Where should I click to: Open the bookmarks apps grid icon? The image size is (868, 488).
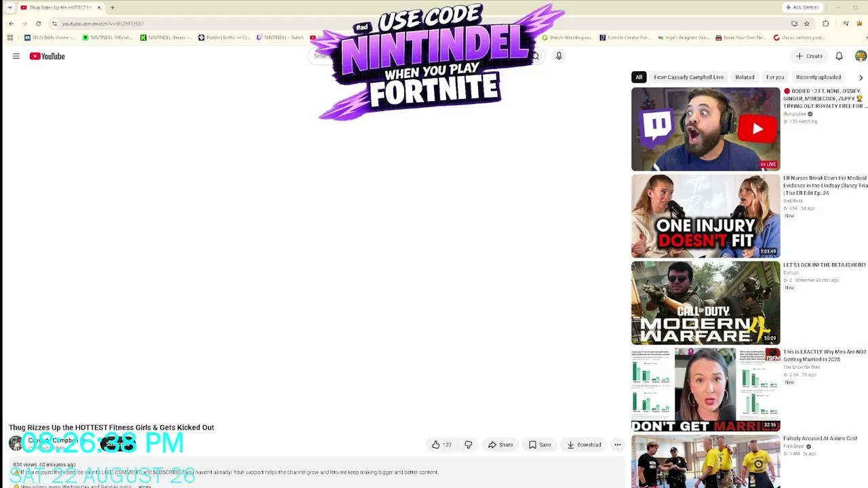(11, 38)
